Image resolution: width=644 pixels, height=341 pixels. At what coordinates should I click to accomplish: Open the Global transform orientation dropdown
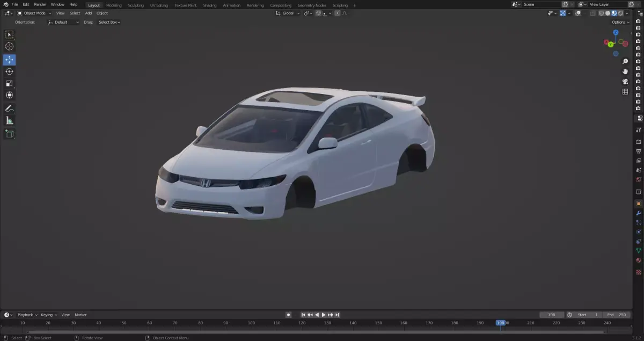(288, 13)
